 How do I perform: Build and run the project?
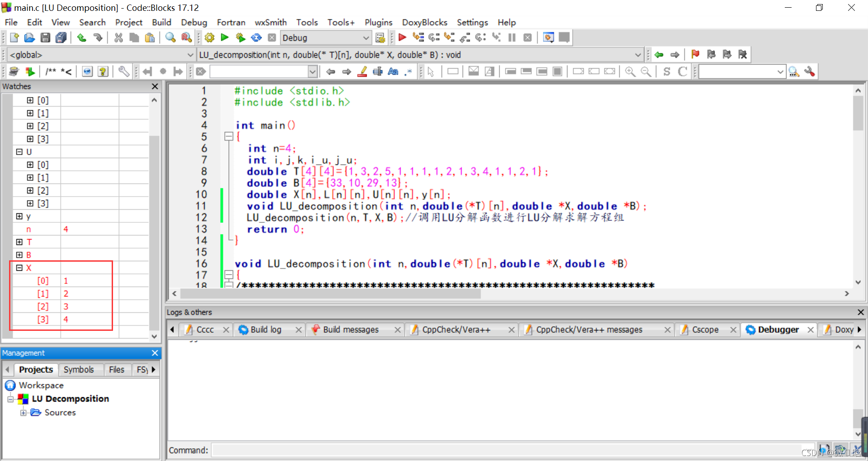coord(241,38)
